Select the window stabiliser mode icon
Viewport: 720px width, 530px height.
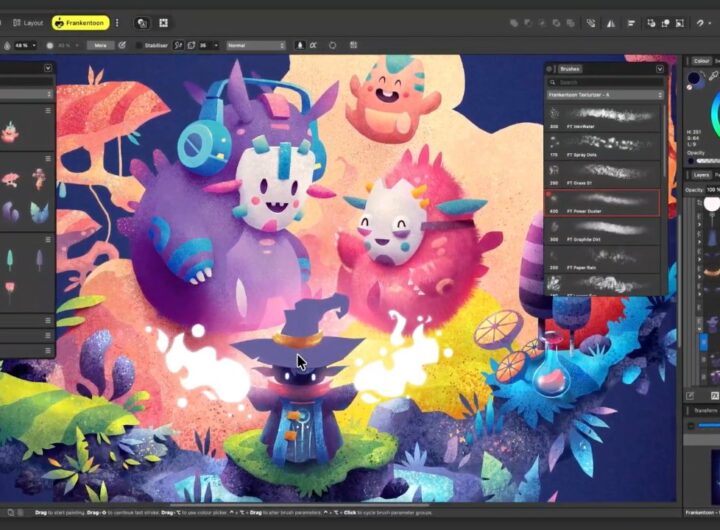[x=191, y=45]
